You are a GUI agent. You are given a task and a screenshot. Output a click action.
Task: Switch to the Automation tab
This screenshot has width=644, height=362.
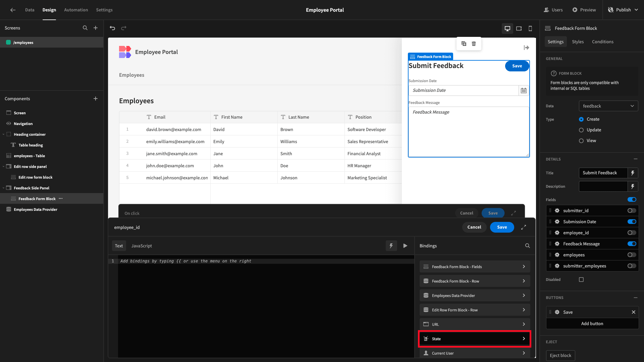point(76,10)
